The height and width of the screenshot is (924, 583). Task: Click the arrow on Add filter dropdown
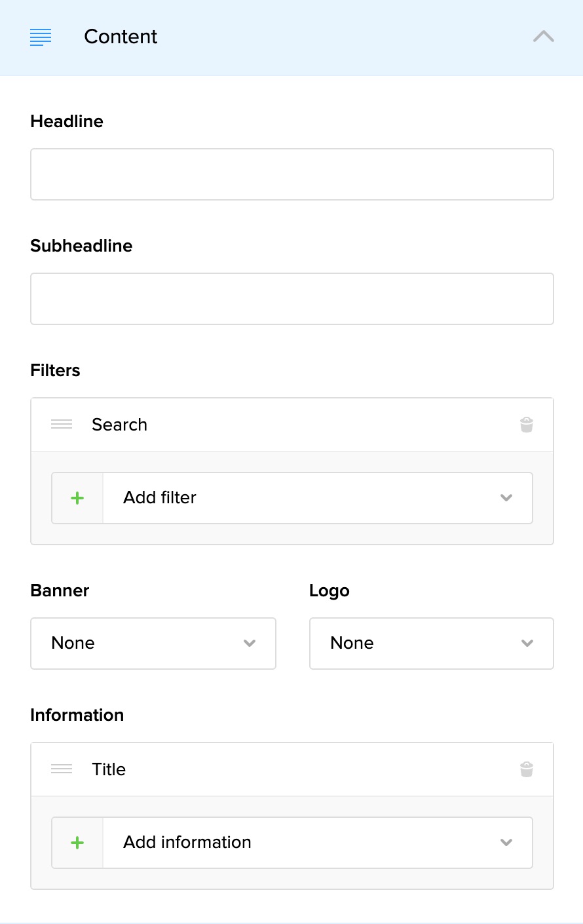point(506,498)
